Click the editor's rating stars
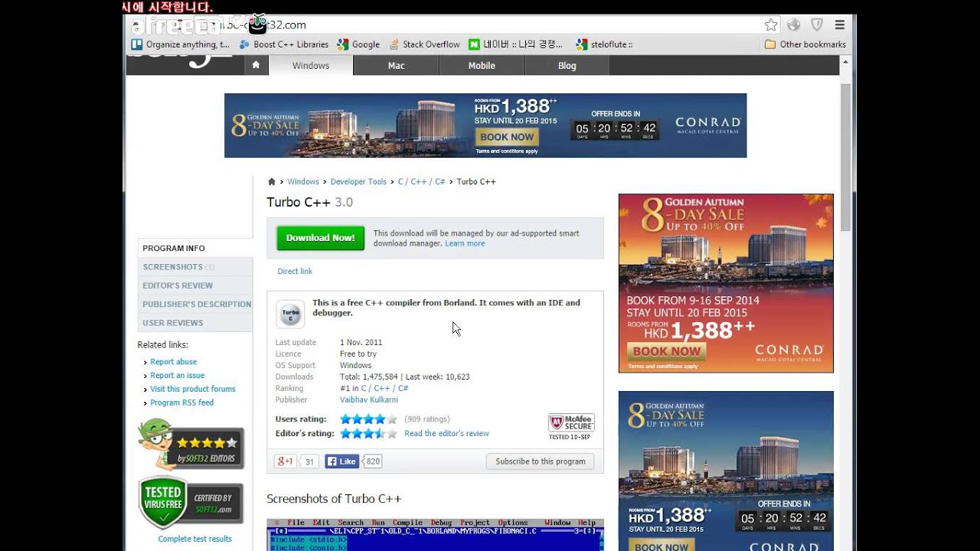The height and width of the screenshot is (551, 980). (x=369, y=433)
